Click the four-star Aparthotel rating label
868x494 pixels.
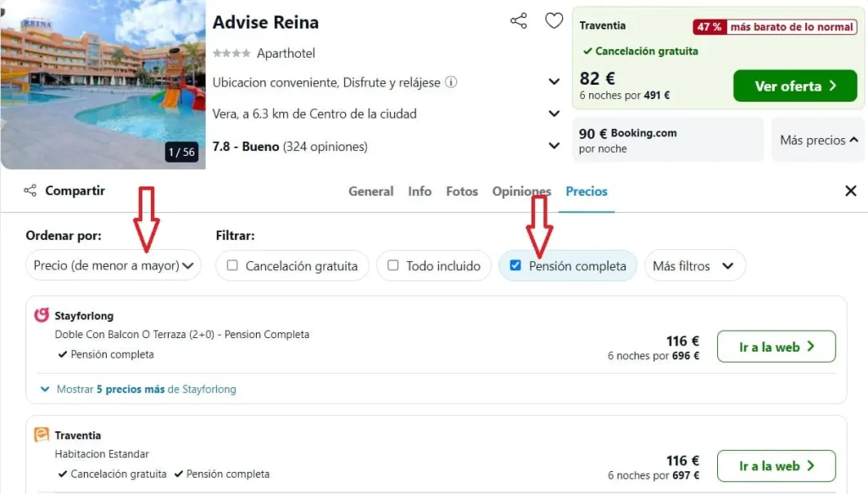264,53
